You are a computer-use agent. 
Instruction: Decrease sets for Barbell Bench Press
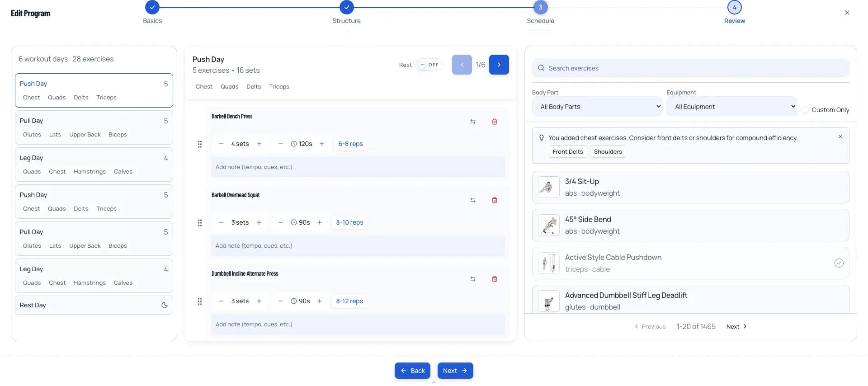click(221, 144)
